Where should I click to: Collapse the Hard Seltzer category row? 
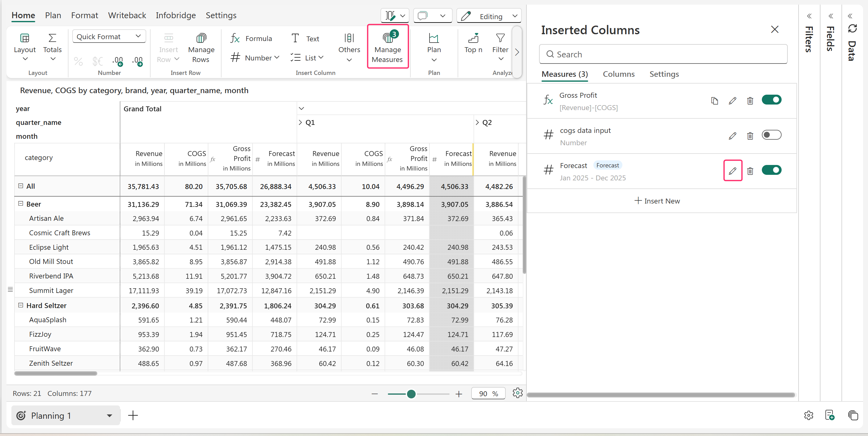[21, 305]
